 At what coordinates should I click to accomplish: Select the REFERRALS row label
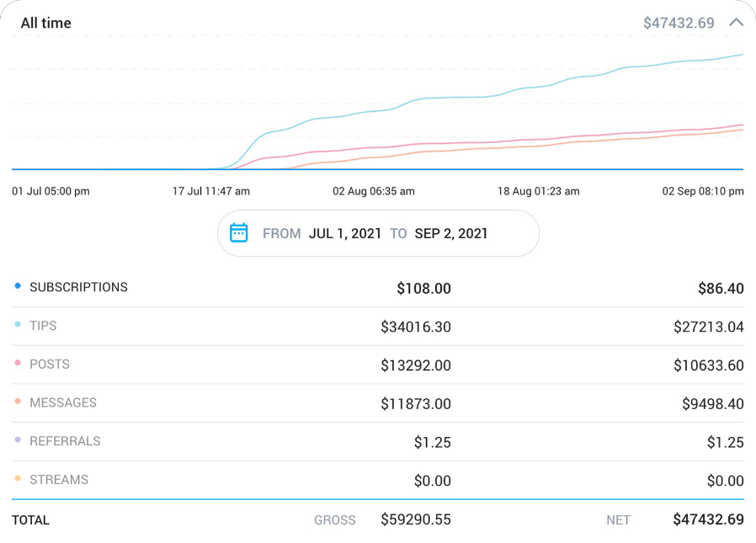pyautogui.click(x=65, y=441)
